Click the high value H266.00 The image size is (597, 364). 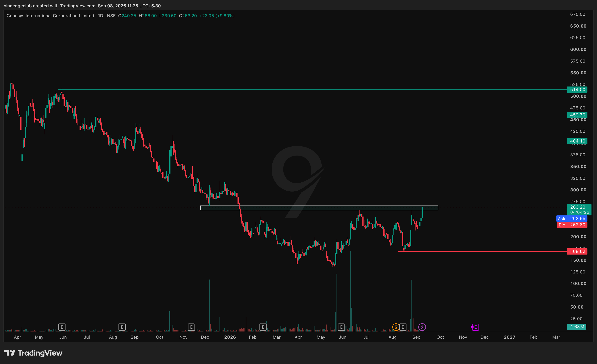click(x=148, y=16)
